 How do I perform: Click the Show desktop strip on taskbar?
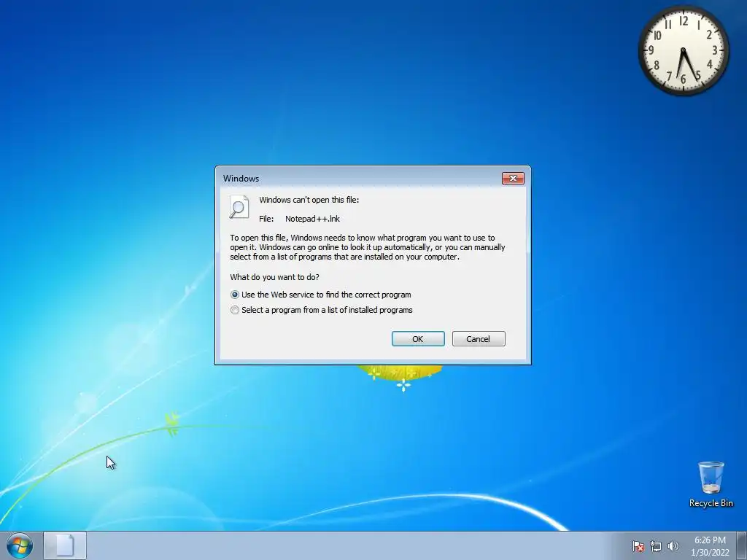pos(742,545)
